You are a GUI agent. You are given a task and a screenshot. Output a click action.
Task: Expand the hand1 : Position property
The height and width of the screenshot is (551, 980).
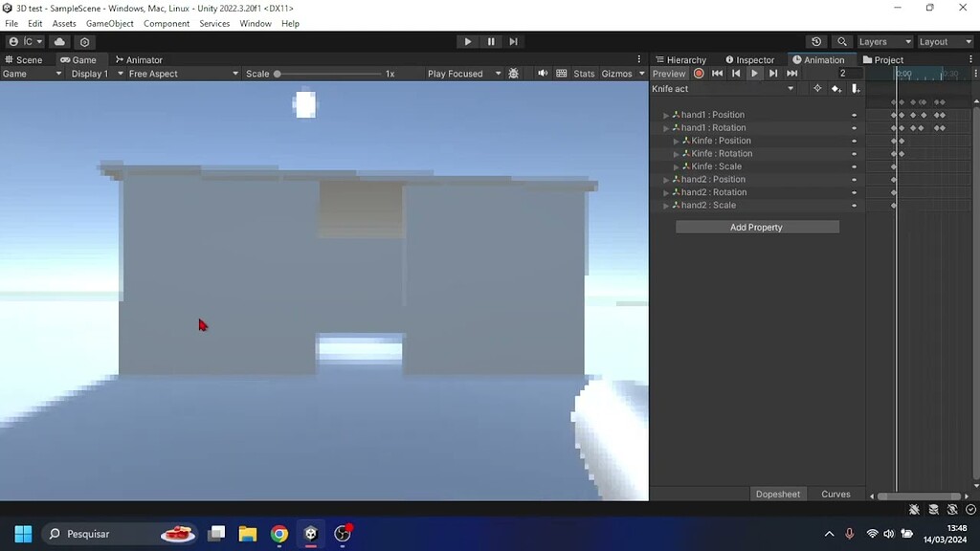click(x=665, y=114)
